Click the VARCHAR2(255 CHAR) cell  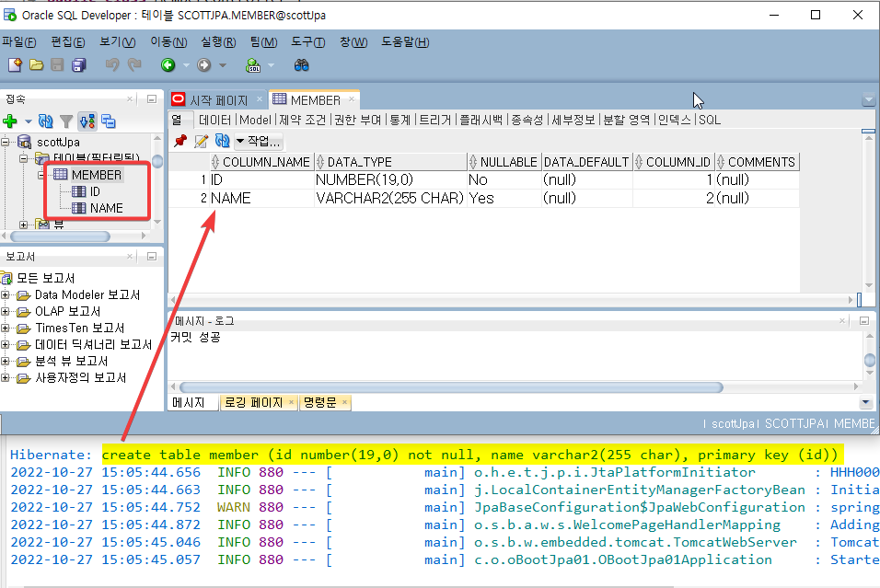390,198
